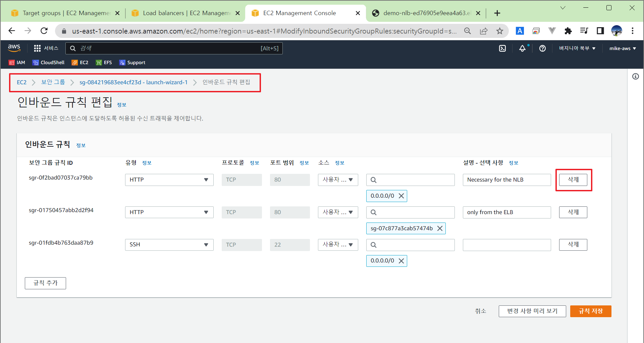Open the browser extensions puzzle icon
The width and height of the screenshot is (644, 343).
click(x=568, y=31)
